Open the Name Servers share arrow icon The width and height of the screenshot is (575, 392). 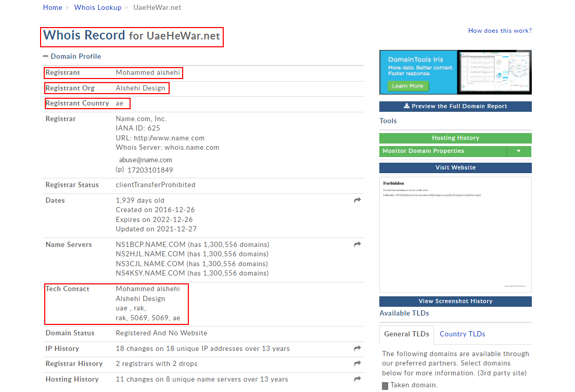click(x=357, y=244)
